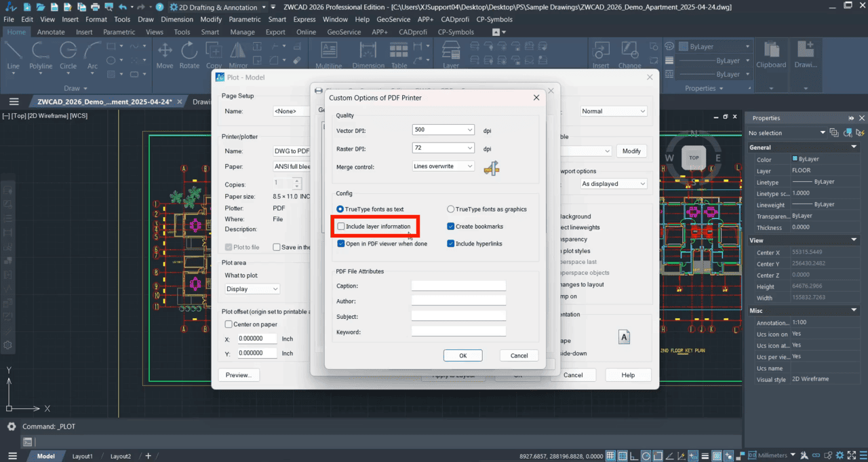868x462 pixels.
Task: Open the Dimension menu
Action: pos(177,19)
